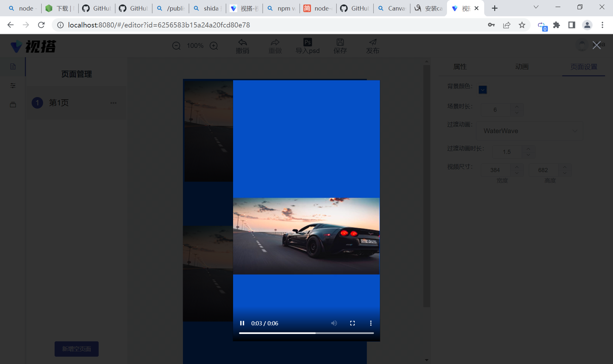The image size is (613, 364).
Task: Enter fullscreen on video preview
Action: click(x=352, y=323)
